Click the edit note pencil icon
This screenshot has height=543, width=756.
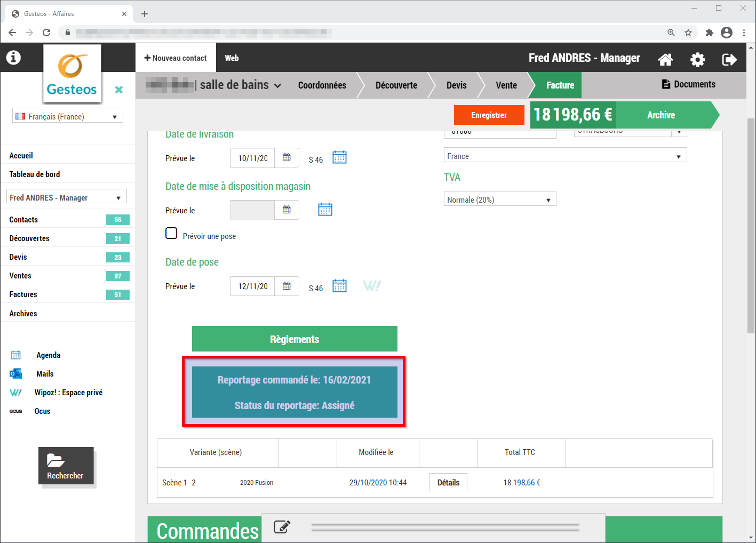coord(282,527)
